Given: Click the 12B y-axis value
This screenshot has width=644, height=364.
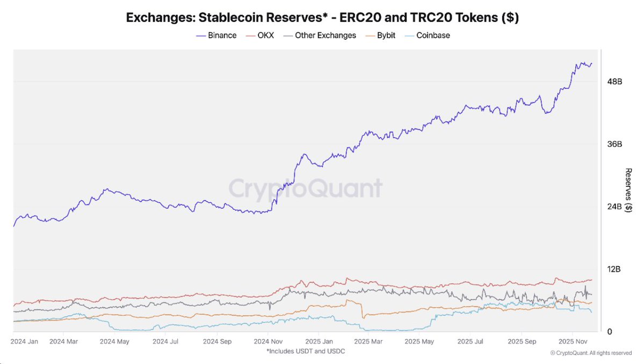Looking at the screenshot, I should click(614, 269).
